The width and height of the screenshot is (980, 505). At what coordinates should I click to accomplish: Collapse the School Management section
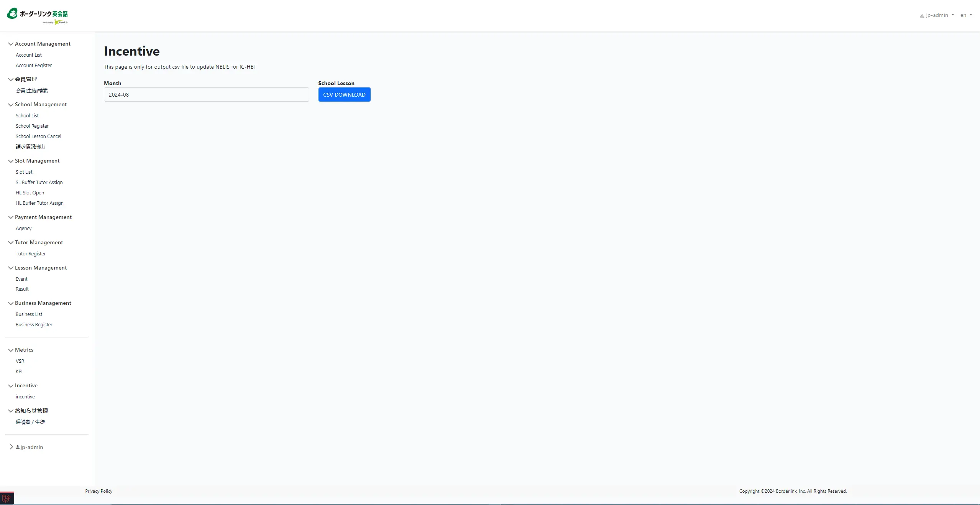click(11, 105)
